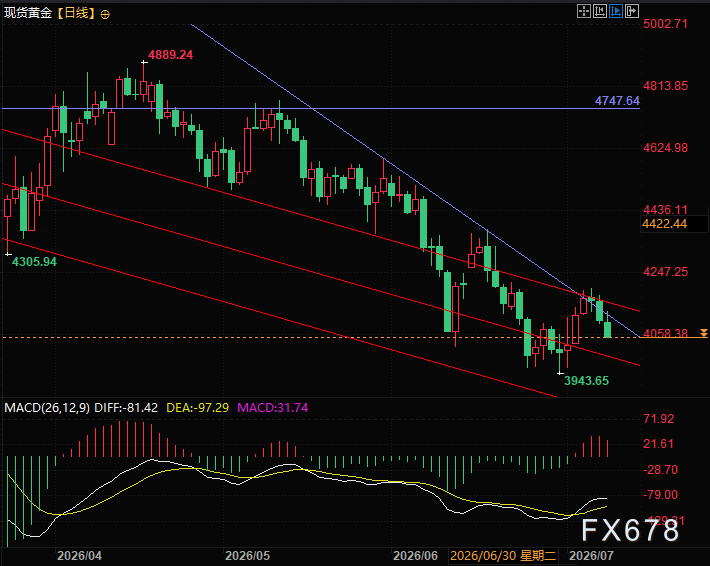This screenshot has height=566, width=710.
Task: Click the yellow DEA:-97.29 label
Action: click(x=197, y=408)
